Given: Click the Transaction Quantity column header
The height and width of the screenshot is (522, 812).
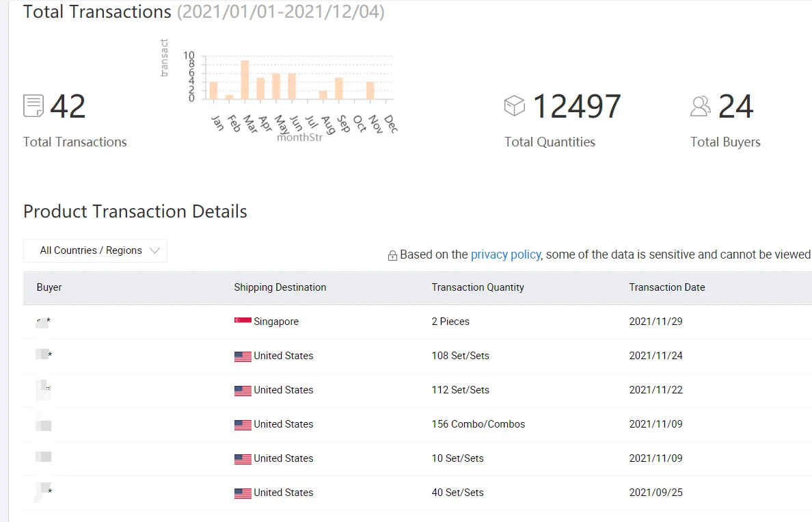Looking at the screenshot, I should [478, 287].
